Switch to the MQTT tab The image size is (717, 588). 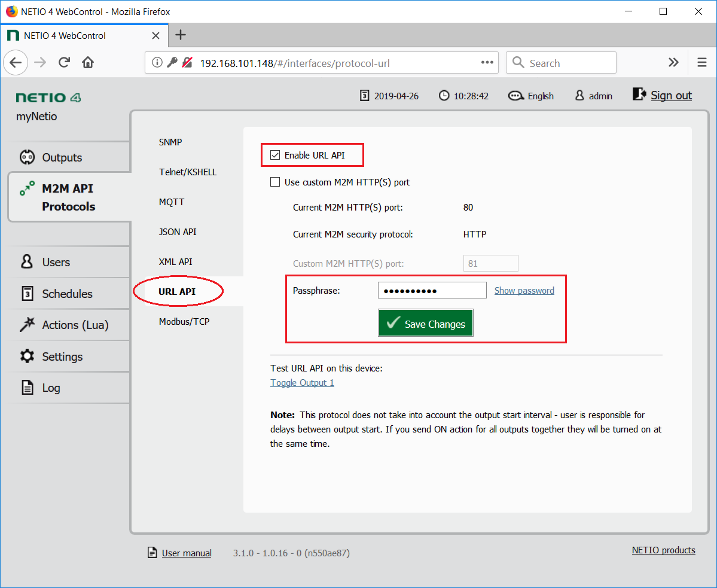click(x=172, y=202)
